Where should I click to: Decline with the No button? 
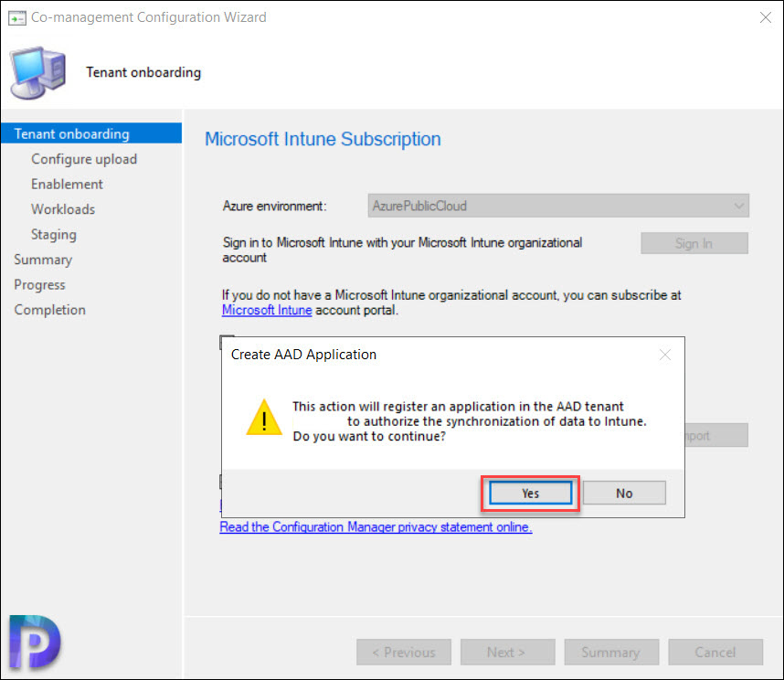coord(624,493)
